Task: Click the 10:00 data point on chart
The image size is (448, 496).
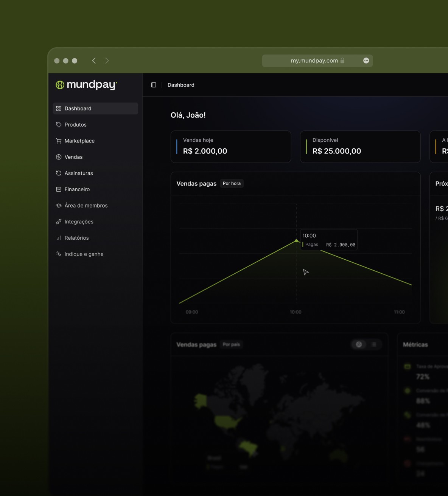Action: tap(296, 241)
